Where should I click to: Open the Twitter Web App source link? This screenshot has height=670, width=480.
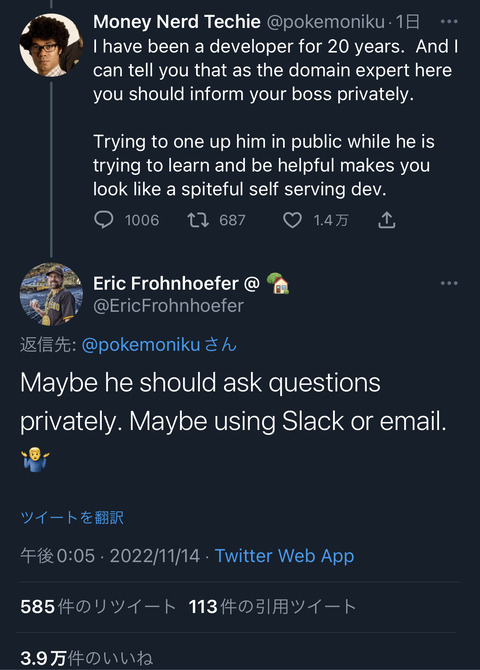pos(284,556)
